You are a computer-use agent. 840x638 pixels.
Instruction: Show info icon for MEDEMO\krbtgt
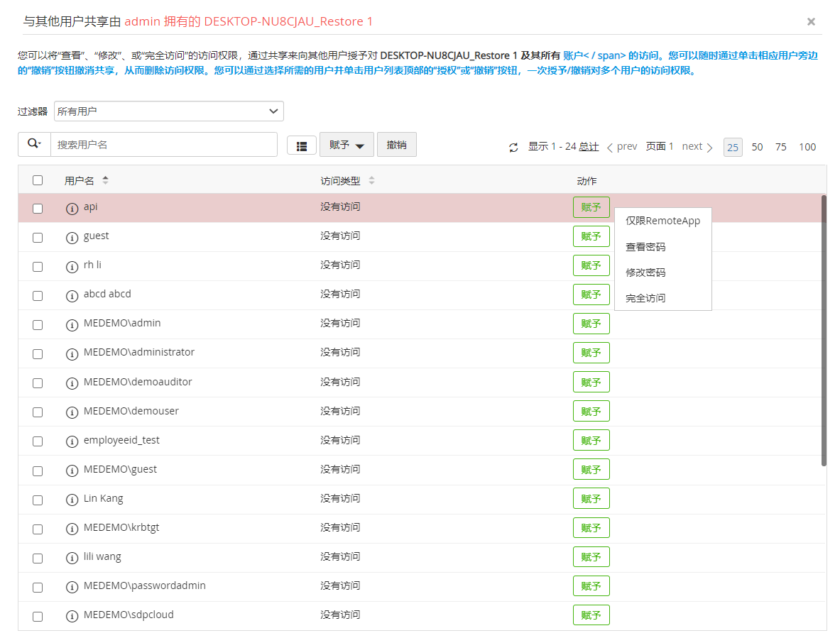(72, 529)
